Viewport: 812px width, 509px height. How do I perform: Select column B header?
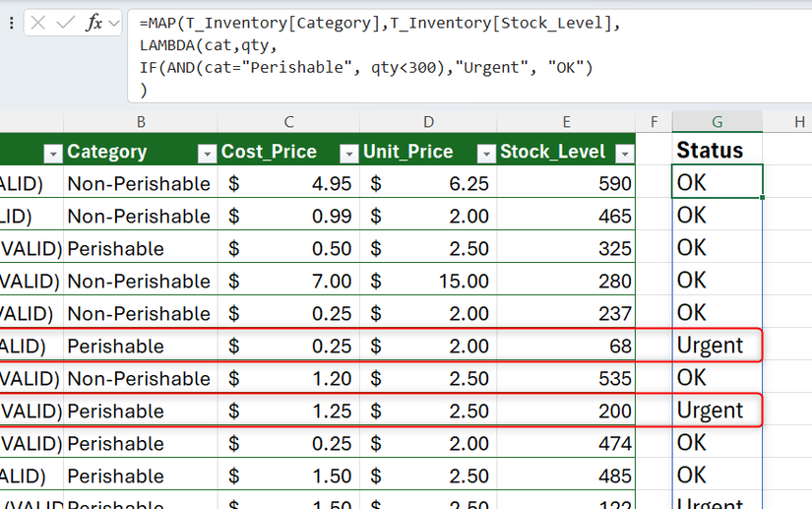(x=142, y=121)
